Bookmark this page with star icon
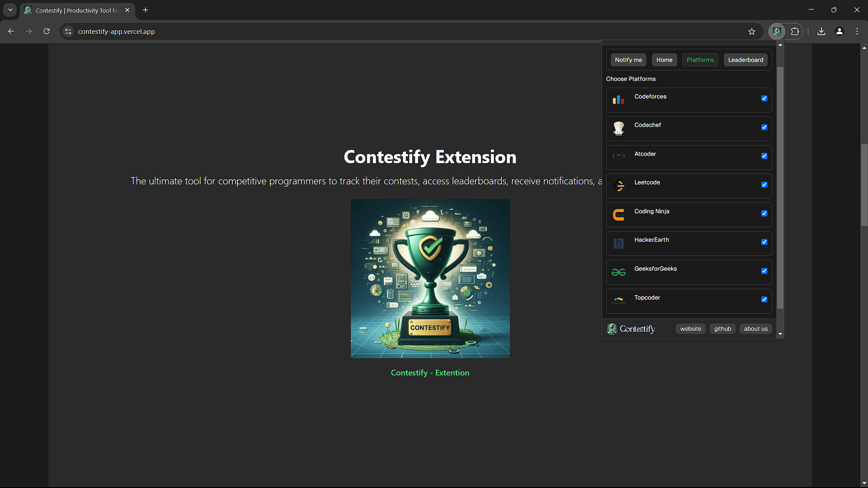 751,32
